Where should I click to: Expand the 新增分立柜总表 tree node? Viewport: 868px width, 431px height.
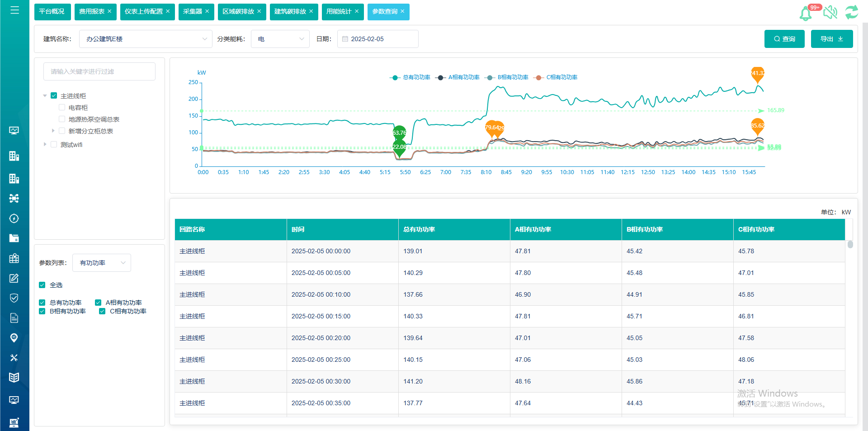click(53, 131)
